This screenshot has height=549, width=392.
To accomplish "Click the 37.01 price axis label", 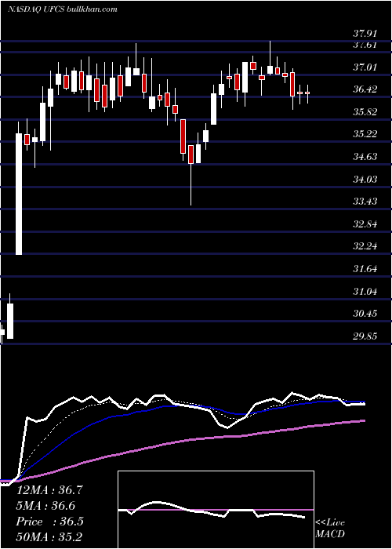I will (x=365, y=67).
